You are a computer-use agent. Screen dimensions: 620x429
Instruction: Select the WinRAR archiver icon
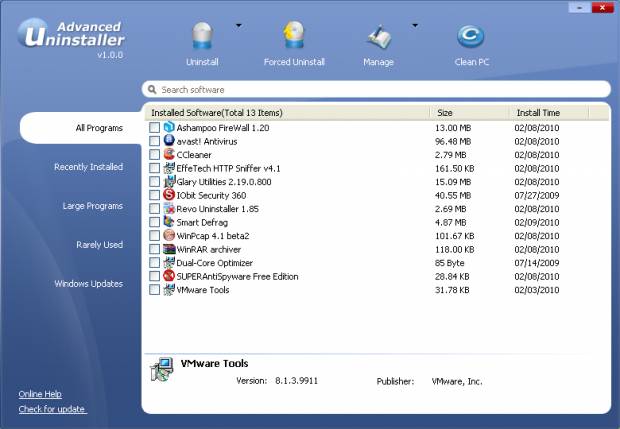[168, 249]
